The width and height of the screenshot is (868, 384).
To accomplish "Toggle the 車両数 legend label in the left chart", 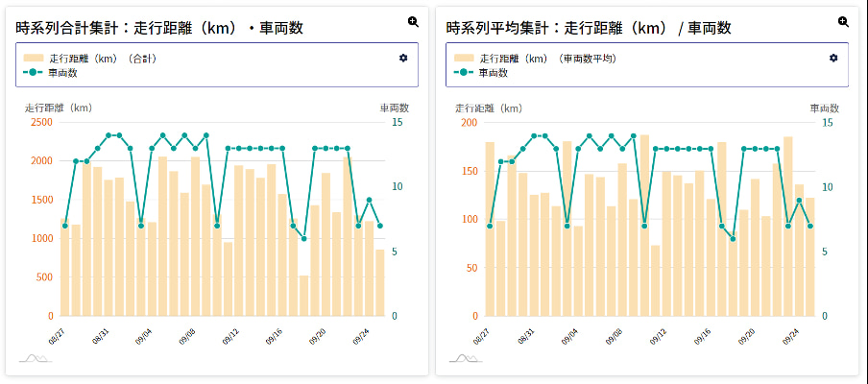I will pyautogui.click(x=62, y=73).
